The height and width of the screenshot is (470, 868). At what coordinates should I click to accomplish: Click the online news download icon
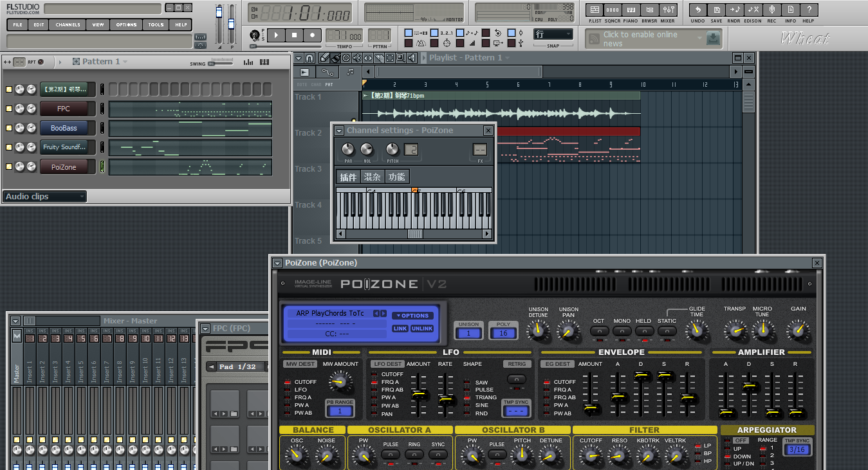713,39
